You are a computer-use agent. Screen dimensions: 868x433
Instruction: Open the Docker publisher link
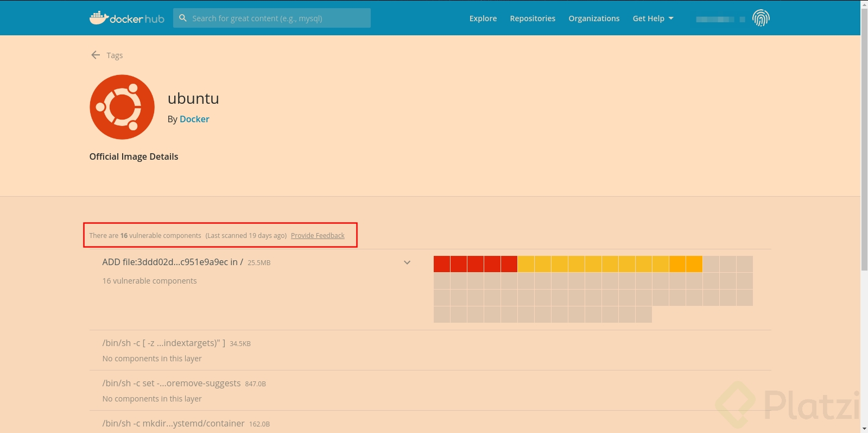coord(194,119)
